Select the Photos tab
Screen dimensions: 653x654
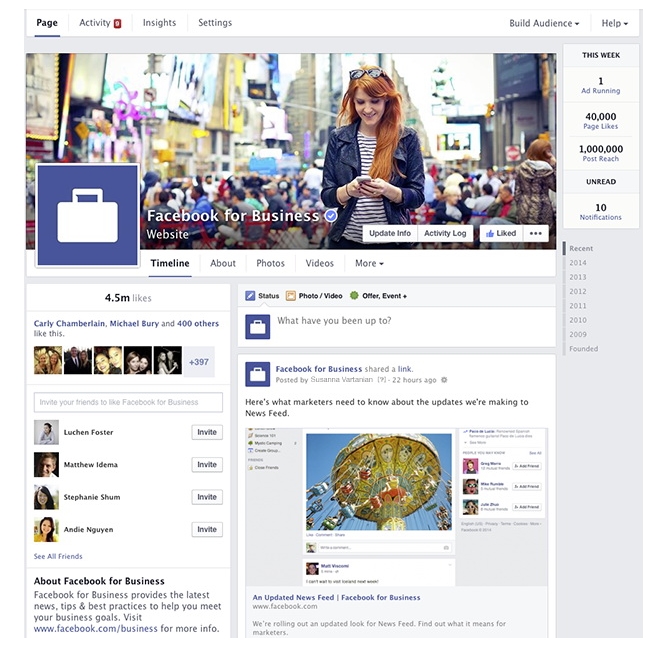pos(270,263)
